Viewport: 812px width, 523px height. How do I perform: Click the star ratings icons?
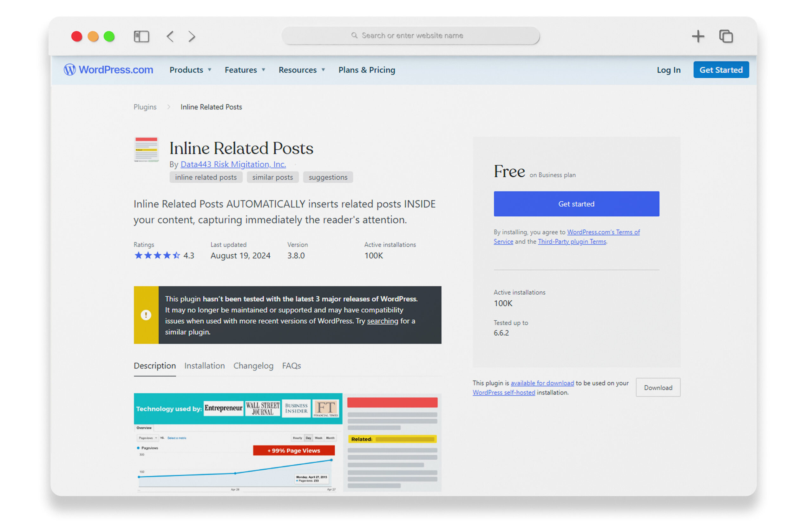coord(157,255)
